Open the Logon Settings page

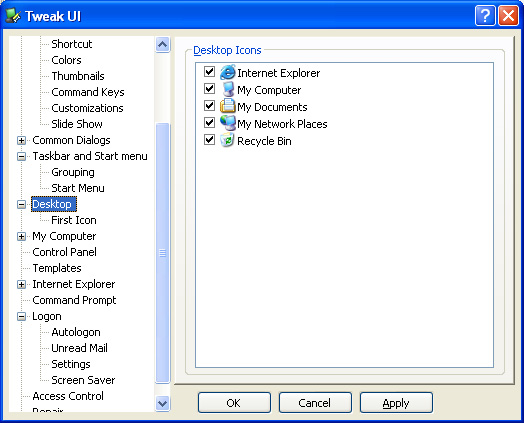tap(71, 365)
